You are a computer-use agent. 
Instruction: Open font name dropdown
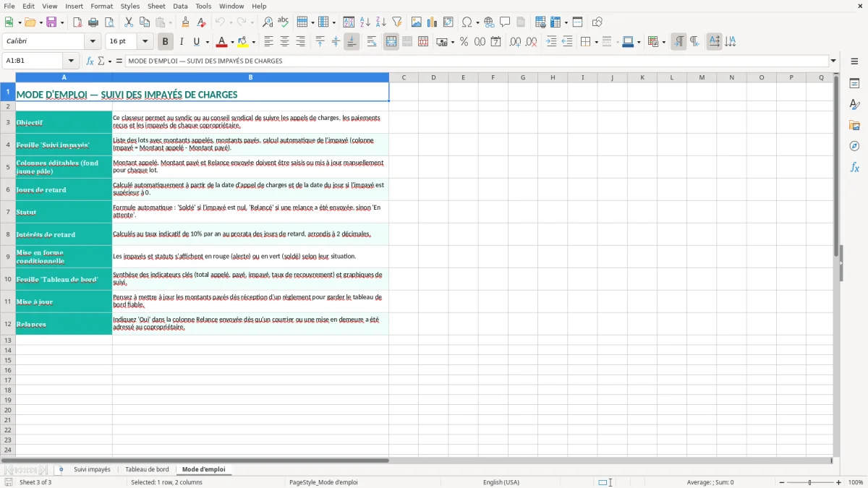pyautogui.click(x=93, y=42)
